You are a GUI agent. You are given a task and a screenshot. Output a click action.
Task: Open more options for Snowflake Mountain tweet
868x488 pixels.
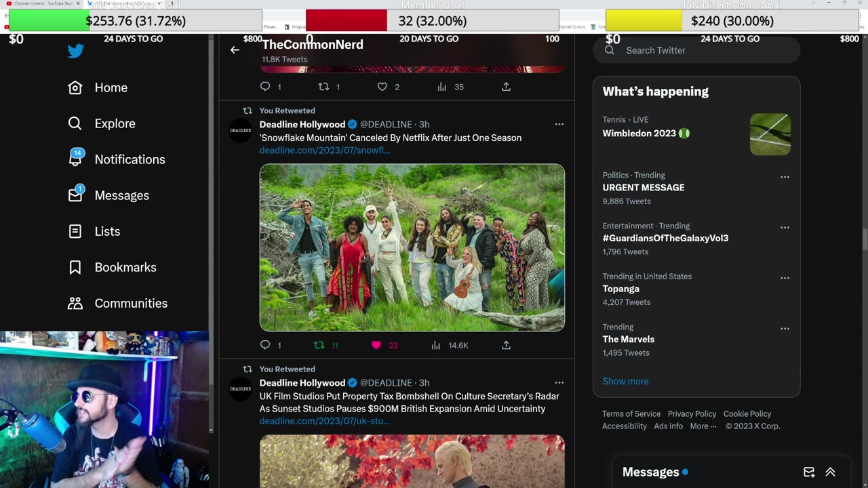tap(559, 124)
